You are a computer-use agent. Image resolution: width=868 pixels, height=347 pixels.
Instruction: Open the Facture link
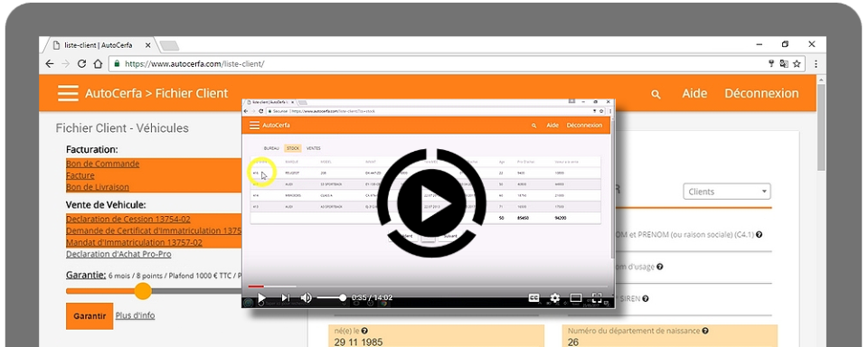(80, 175)
